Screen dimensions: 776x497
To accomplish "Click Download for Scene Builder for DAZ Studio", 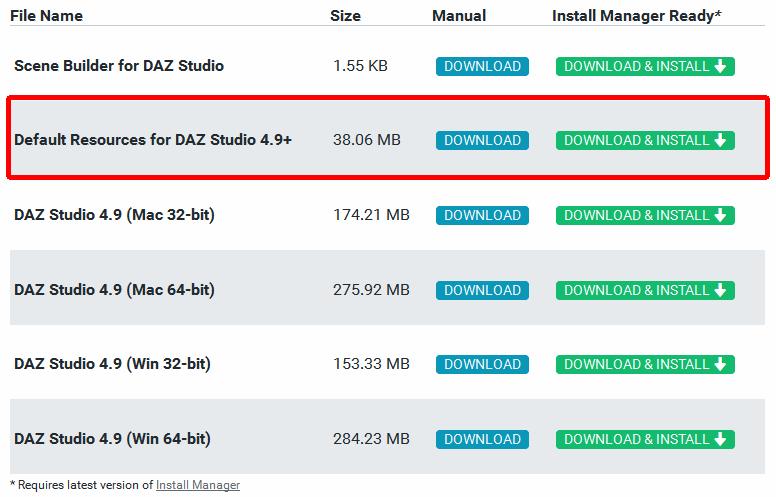I will (x=482, y=66).
